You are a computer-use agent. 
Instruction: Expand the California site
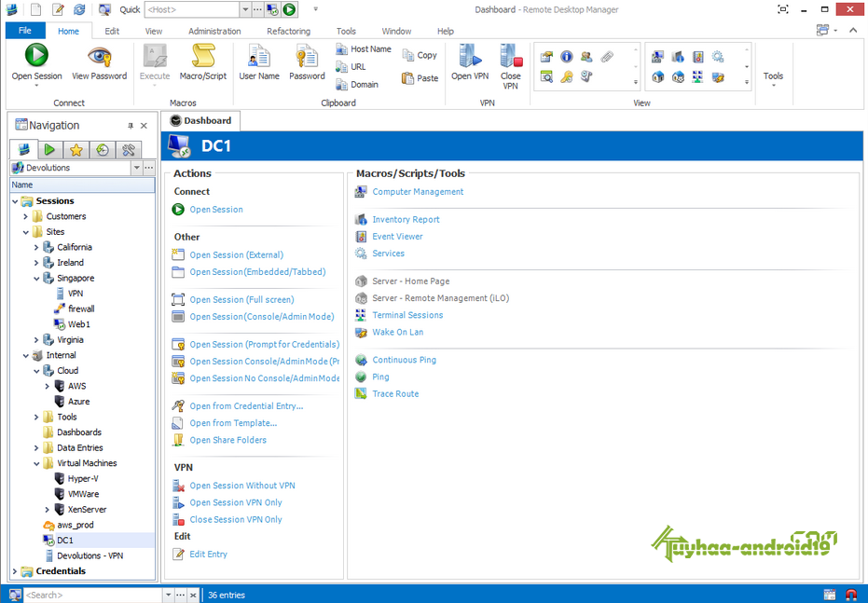[36, 247]
